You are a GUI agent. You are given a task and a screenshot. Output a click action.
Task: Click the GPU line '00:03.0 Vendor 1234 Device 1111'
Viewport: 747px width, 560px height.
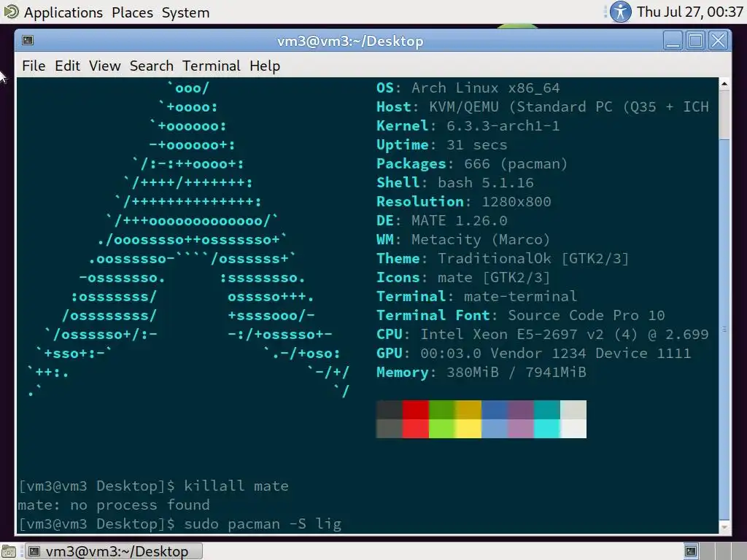[x=555, y=354]
